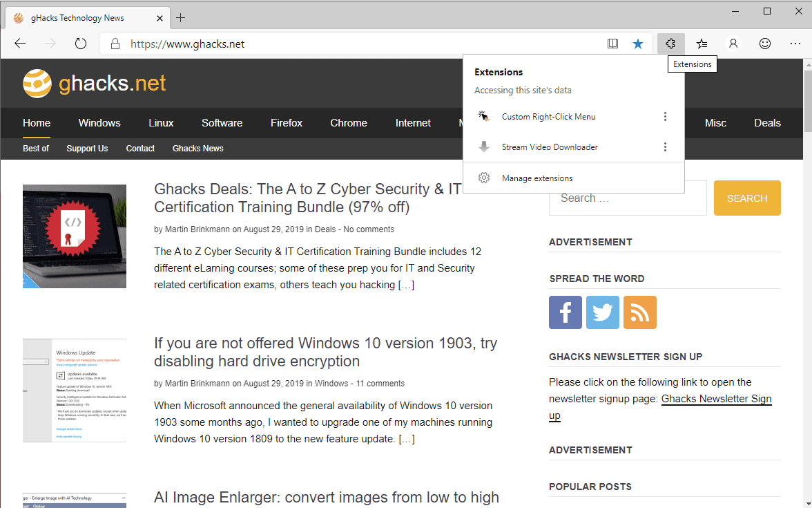Open the Favorites list icon
The image size is (812, 508).
pos(702,44)
